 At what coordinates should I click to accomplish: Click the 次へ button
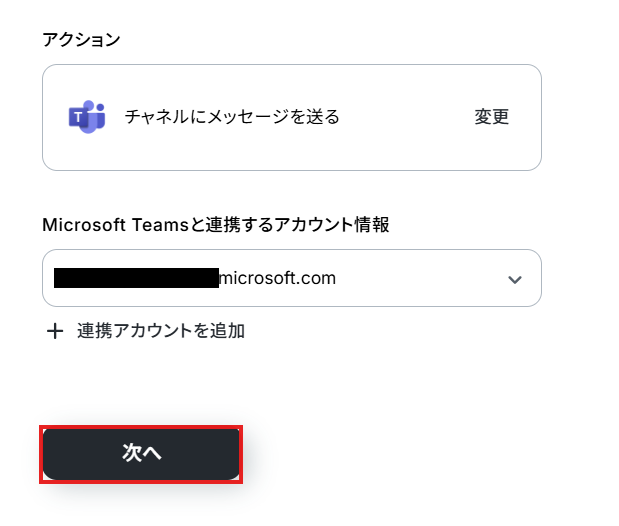(141, 454)
